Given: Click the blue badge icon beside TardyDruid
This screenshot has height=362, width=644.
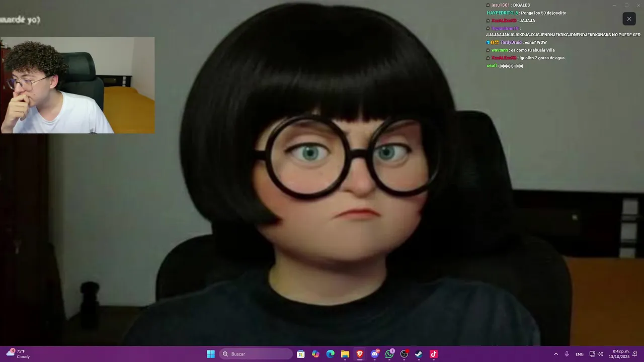Looking at the screenshot, I should pos(488,43).
